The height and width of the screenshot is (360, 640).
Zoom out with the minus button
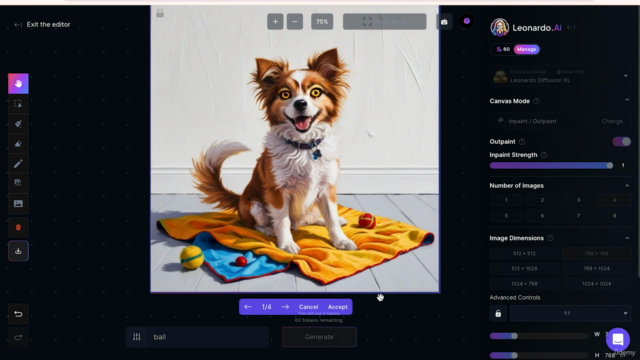(x=295, y=22)
